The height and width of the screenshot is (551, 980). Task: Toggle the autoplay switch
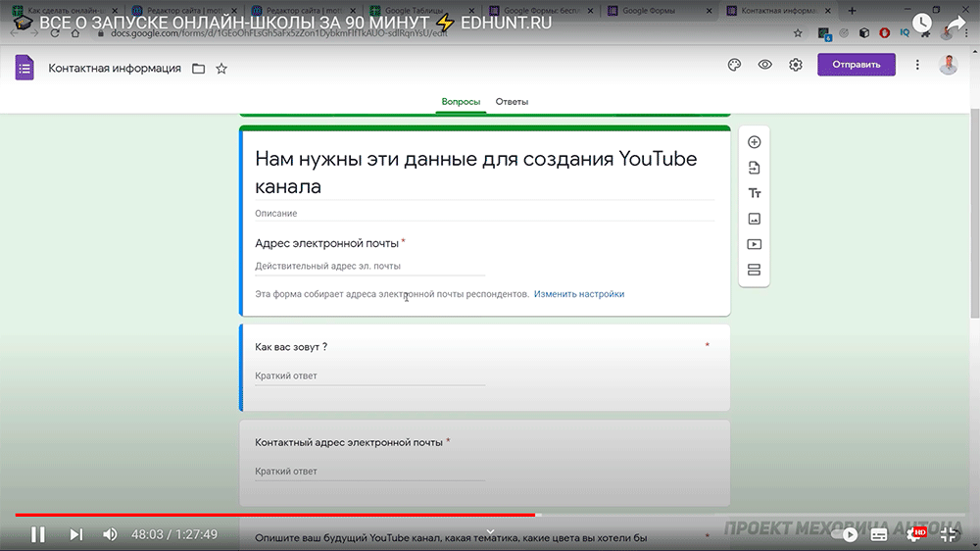[x=844, y=534]
